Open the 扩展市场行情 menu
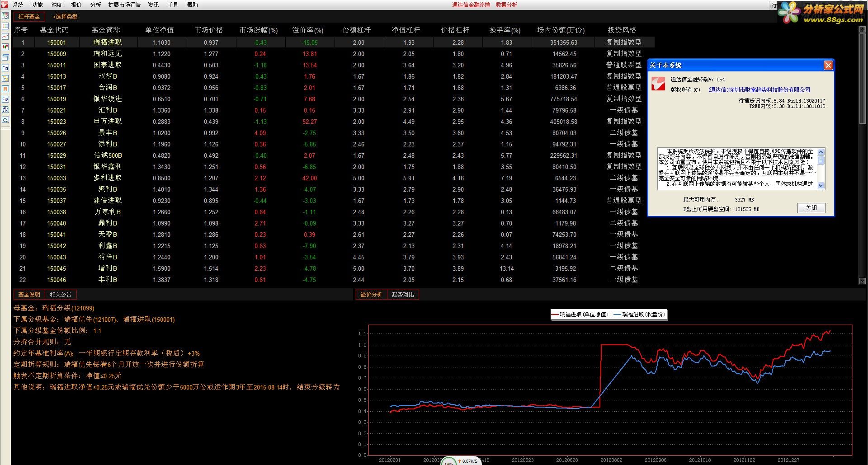 tap(124, 5)
